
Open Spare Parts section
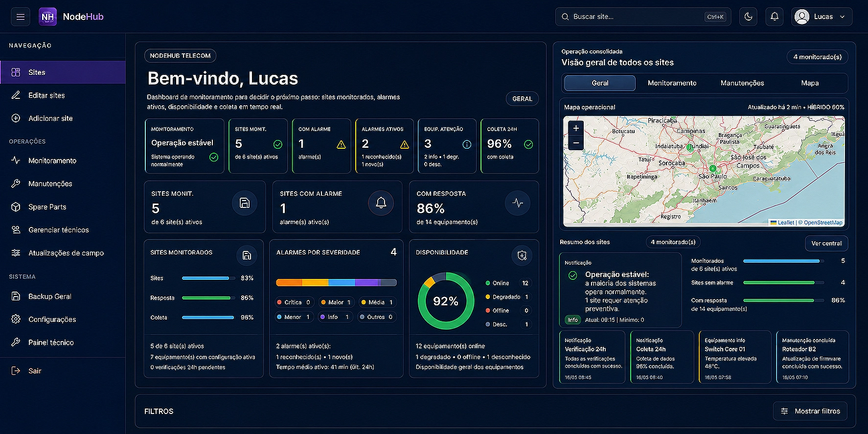point(63,207)
